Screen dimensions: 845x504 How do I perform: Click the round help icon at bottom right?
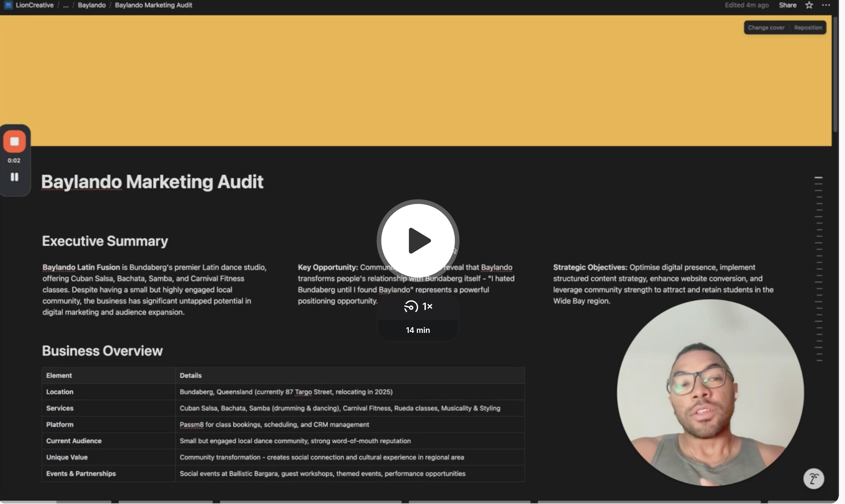click(x=814, y=479)
